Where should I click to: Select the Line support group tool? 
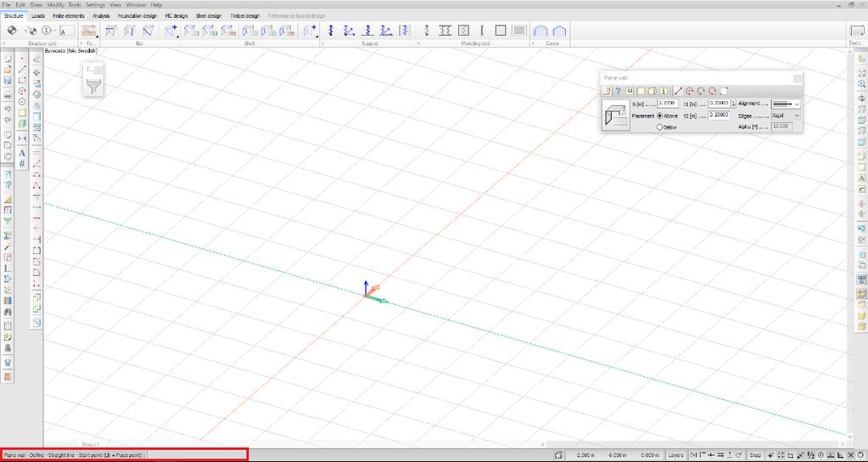tap(388, 31)
